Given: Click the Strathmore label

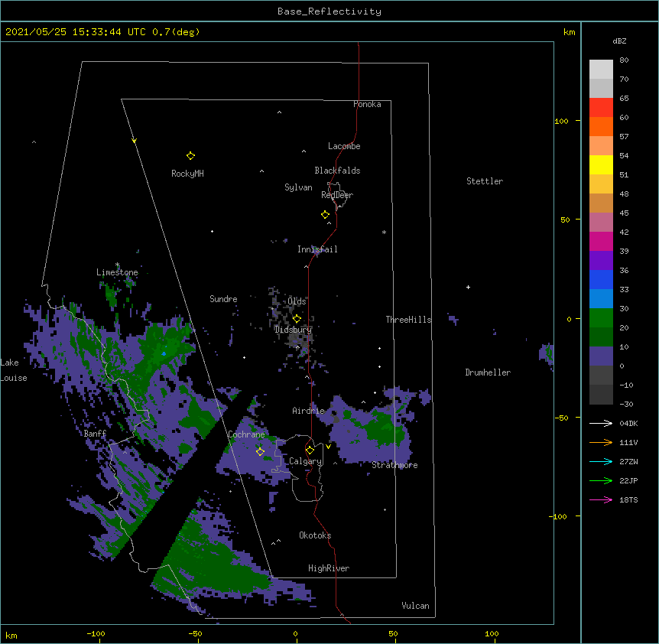Looking at the screenshot, I should pyautogui.click(x=394, y=465).
